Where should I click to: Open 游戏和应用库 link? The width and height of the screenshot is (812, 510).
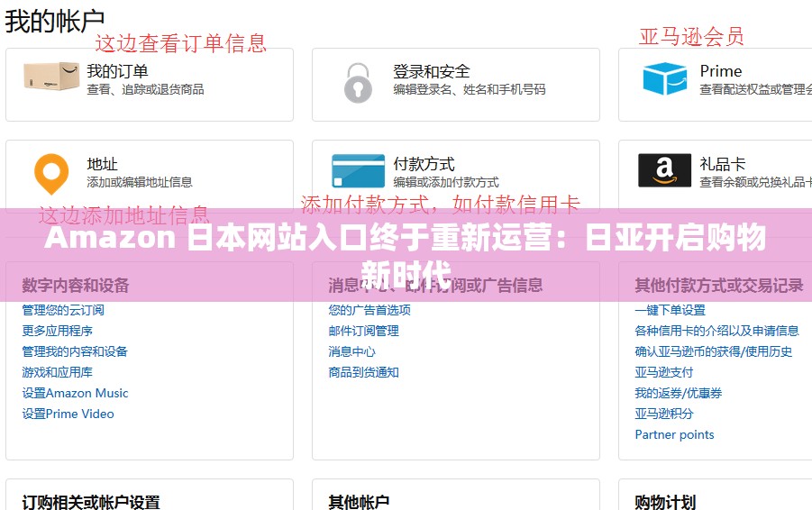[57, 372]
